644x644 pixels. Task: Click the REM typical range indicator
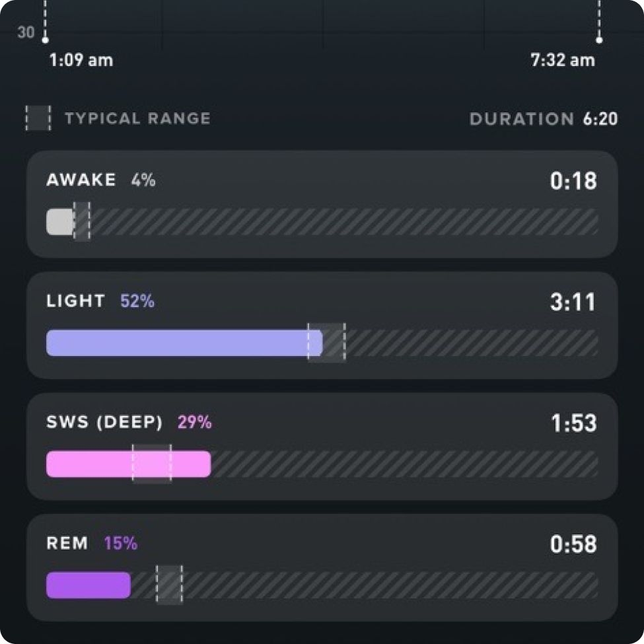coord(169,585)
